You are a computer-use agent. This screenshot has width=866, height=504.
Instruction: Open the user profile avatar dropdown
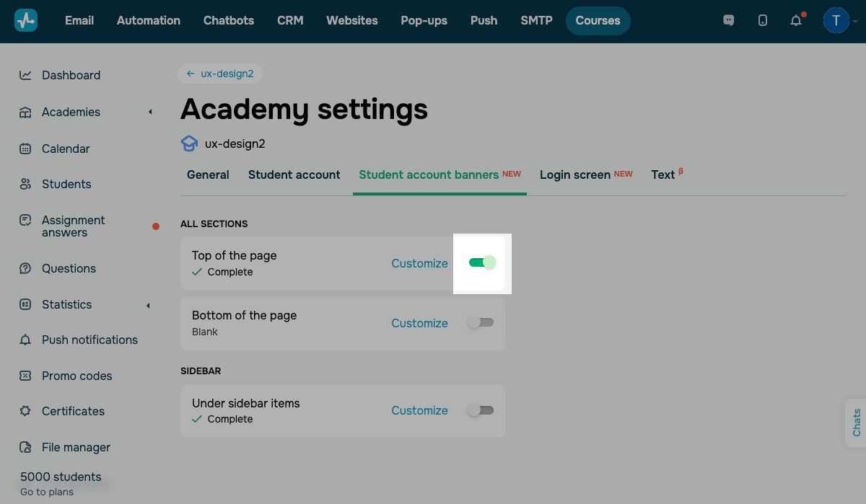[837, 20]
